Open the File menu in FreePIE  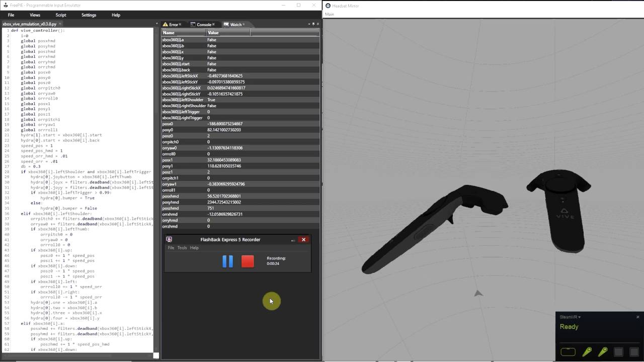point(11,15)
